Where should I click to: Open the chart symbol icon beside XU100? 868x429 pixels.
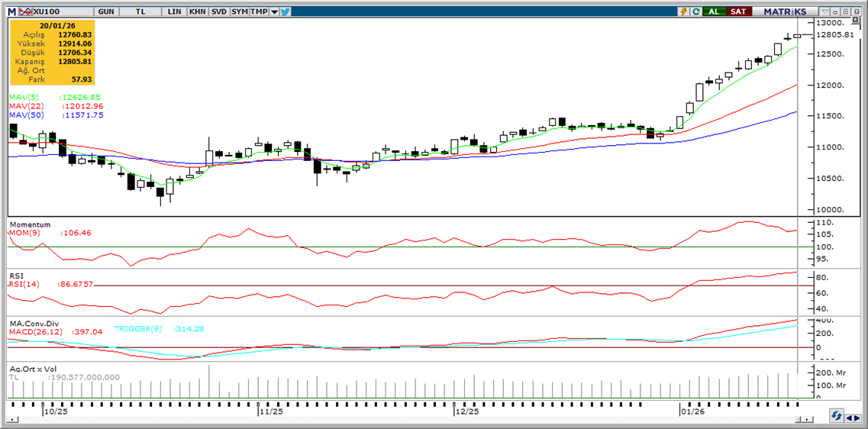[26, 11]
